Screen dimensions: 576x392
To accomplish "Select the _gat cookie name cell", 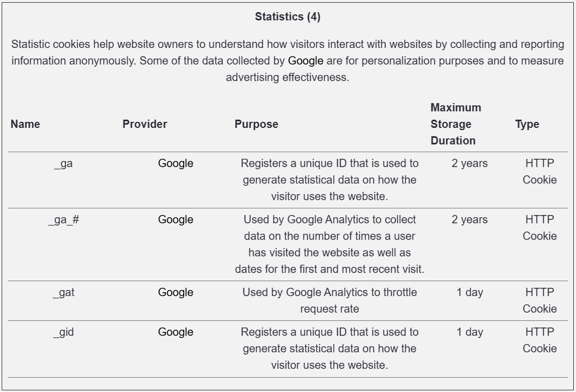I will [63, 292].
